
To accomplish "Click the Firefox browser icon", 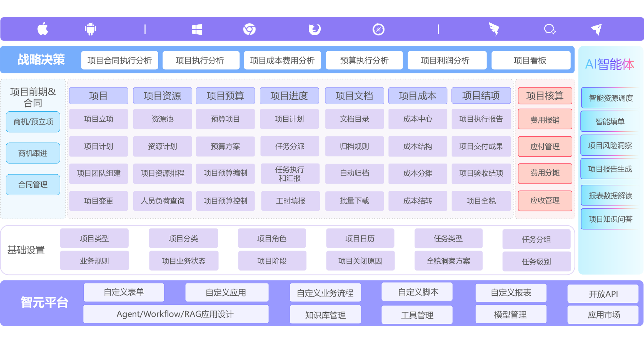I will coord(314,29).
